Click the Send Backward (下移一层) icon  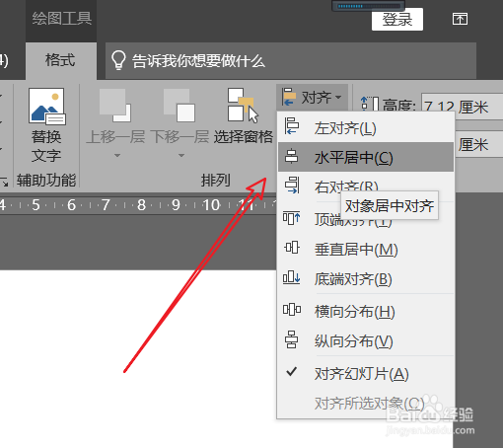(180, 106)
